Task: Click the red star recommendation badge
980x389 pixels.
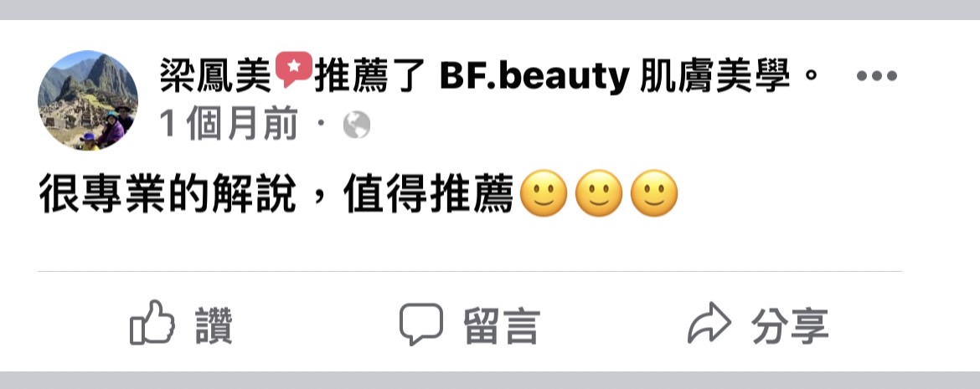Action: pyautogui.click(x=294, y=69)
